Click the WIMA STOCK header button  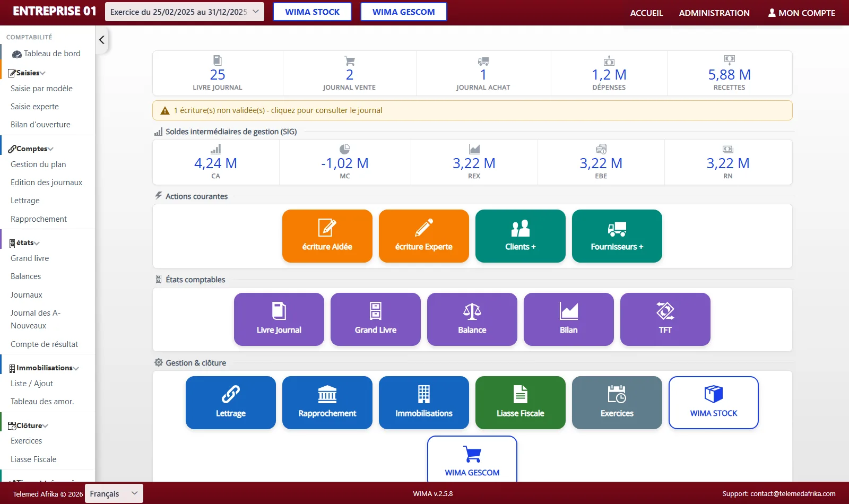tap(312, 12)
